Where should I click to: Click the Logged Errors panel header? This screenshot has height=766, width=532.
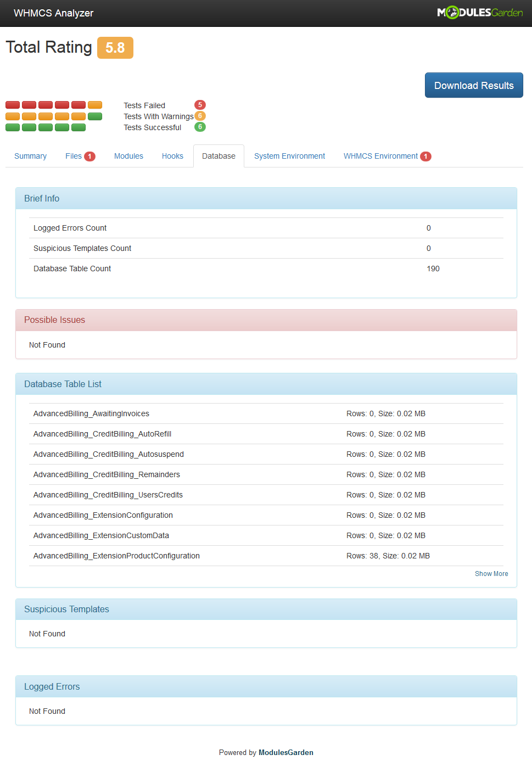[266, 687]
